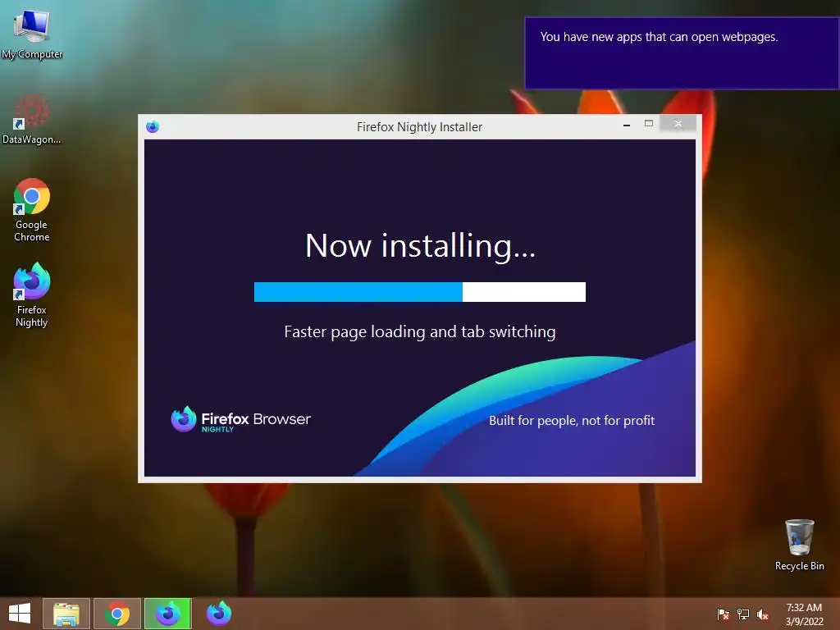Select highlighted Firefox Nightly installer taskbar item
This screenshot has width=840, height=630.
pos(167,614)
